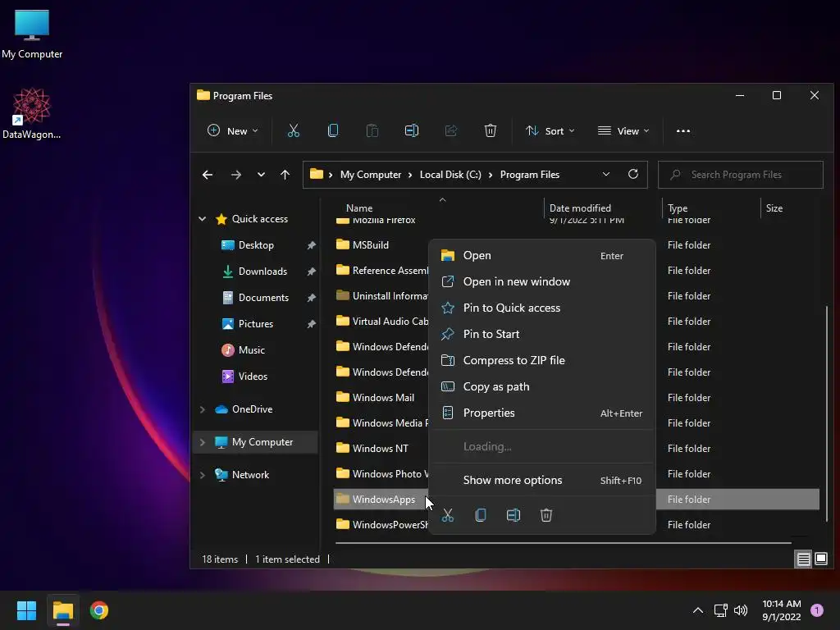Click the Delete icon in the context menu
840x630 pixels.
[546, 515]
